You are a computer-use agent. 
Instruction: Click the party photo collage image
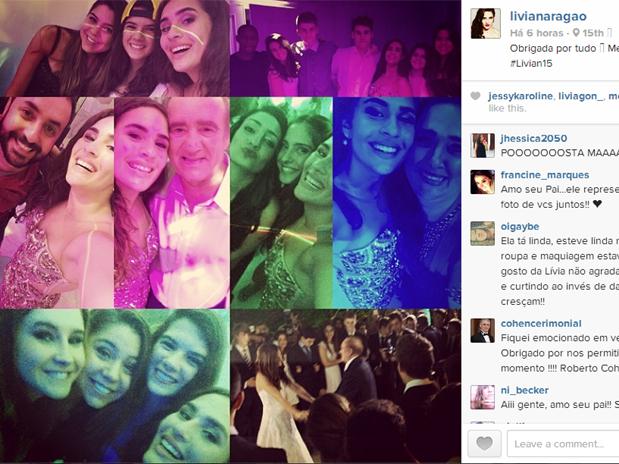[230, 232]
